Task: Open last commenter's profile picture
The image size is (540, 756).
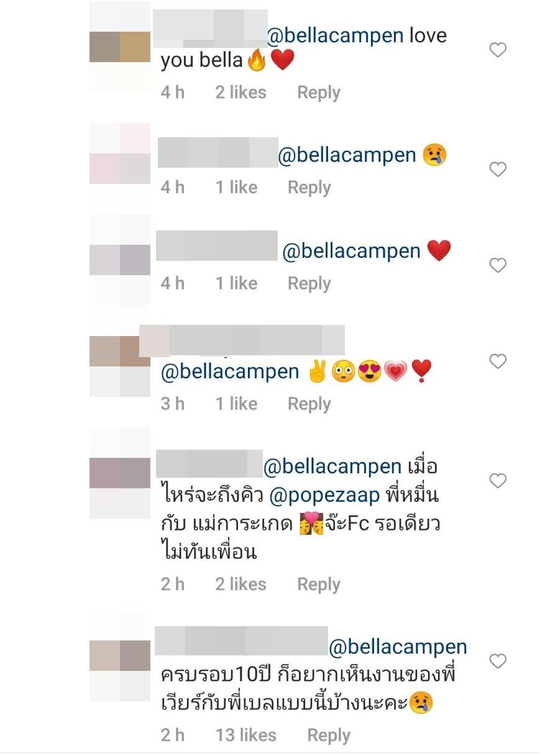Action: click(120, 656)
